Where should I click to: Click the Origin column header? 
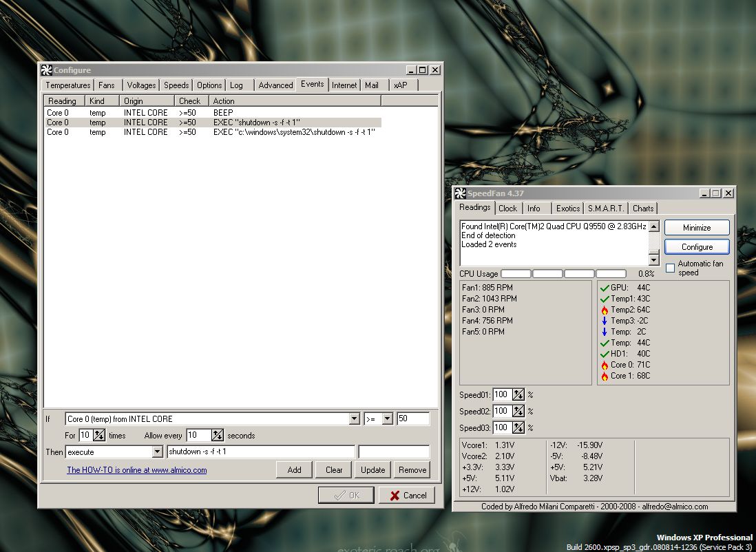(x=147, y=100)
